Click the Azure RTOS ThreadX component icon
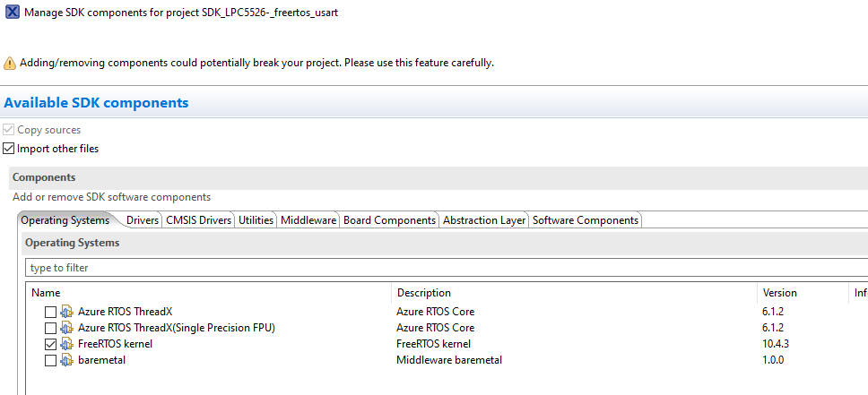Image resolution: width=868 pixels, height=395 pixels. (x=66, y=312)
